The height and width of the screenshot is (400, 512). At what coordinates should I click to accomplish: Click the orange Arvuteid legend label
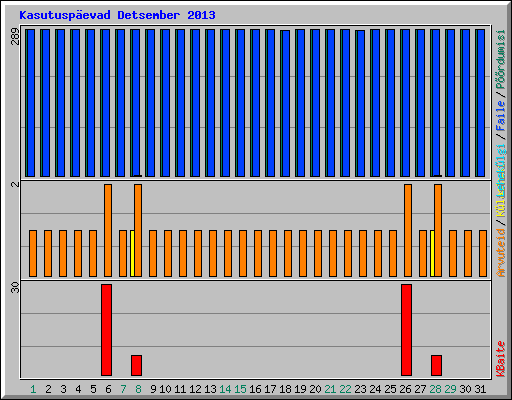501,253
